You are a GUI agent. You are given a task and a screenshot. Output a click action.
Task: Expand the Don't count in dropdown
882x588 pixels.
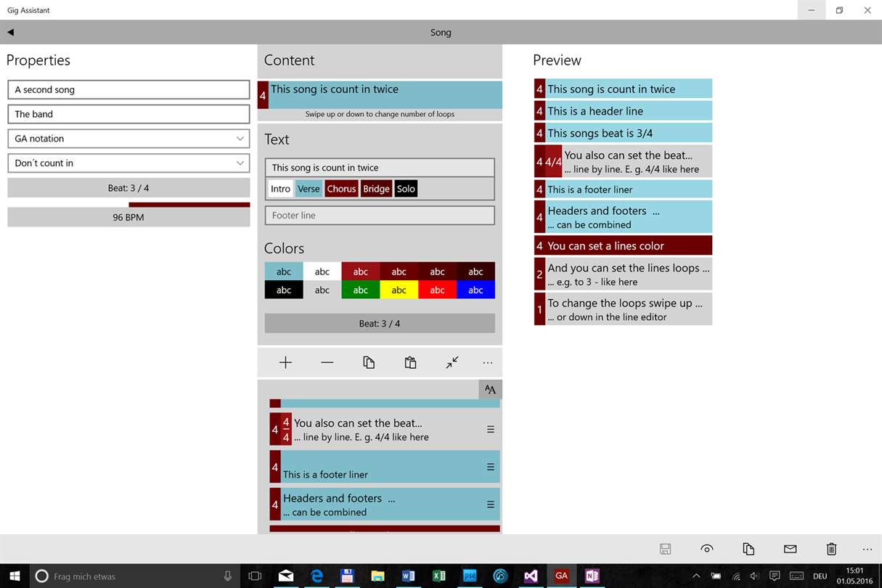pos(128,163)
